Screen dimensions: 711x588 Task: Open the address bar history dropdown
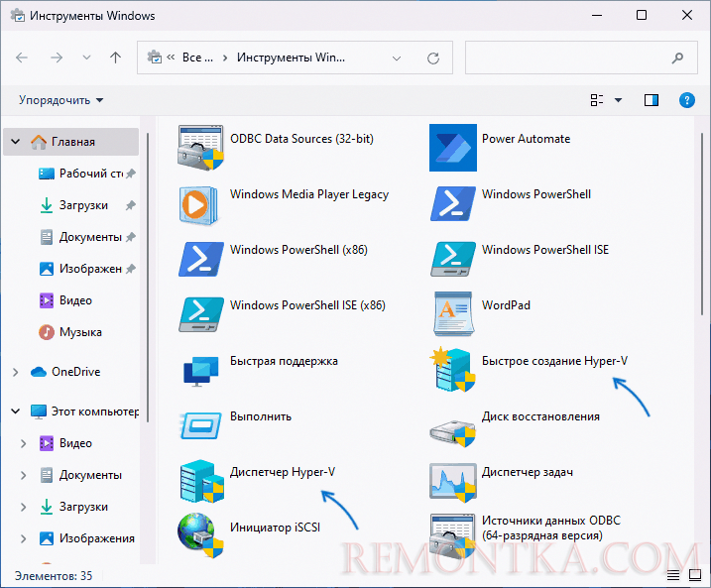[397, 59]
